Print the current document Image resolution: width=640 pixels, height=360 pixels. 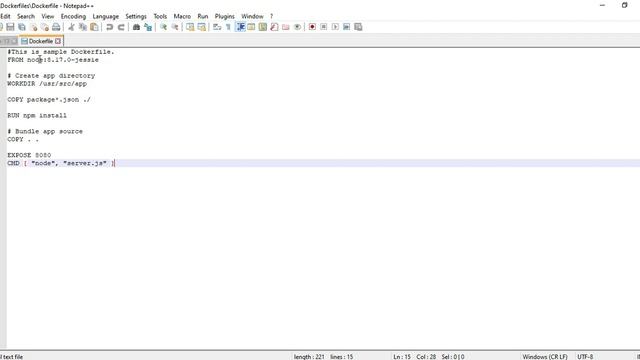56,27
